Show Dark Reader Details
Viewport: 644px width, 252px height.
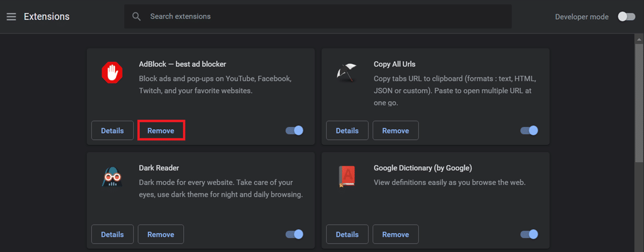click(x=112, y=234)
